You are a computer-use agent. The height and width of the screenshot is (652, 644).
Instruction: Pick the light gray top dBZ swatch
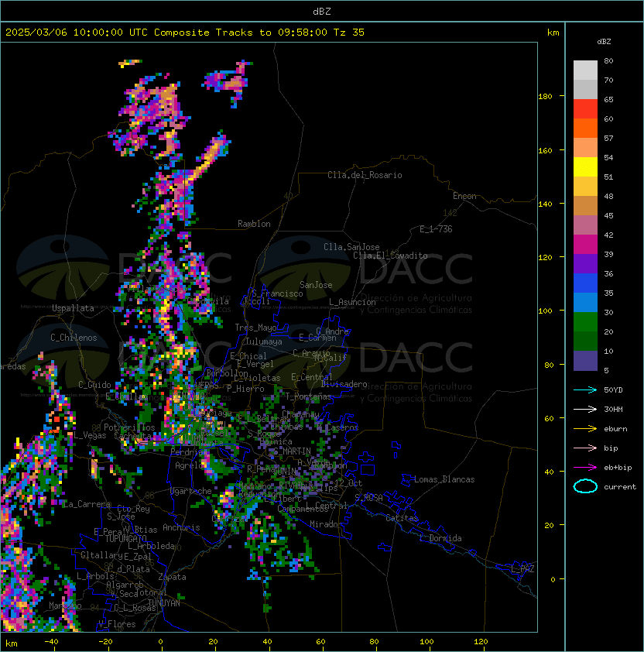pos(585,70)
